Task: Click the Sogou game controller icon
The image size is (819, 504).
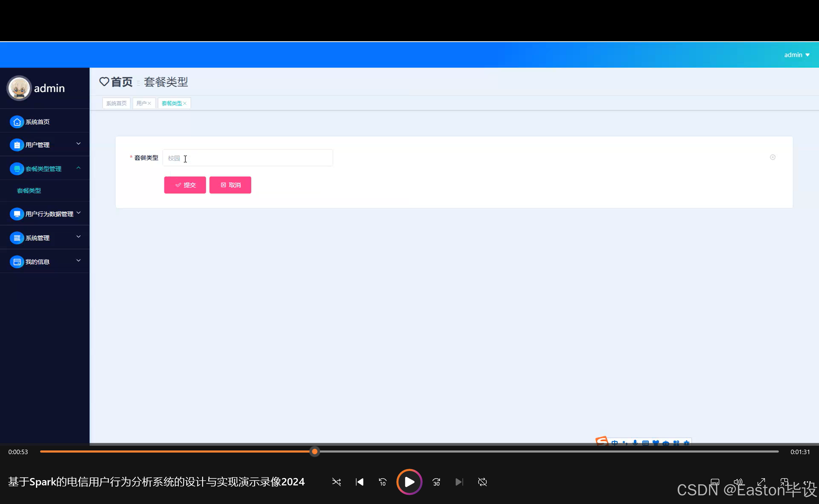Action: (666, 443)
